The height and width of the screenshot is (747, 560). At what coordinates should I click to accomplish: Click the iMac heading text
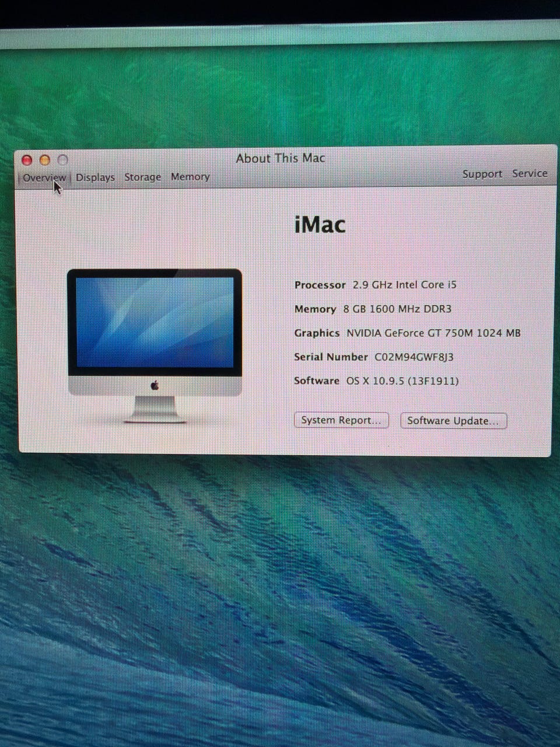pos(320,225)
